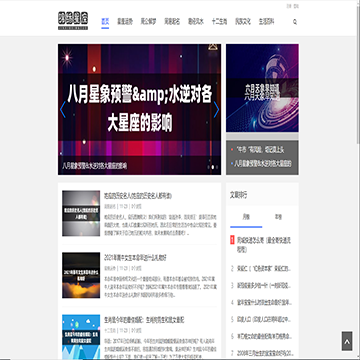Open the first article title about 历史名人
Image resolution: width=360 pixels, height=360 pixels.
coord(138,196)
